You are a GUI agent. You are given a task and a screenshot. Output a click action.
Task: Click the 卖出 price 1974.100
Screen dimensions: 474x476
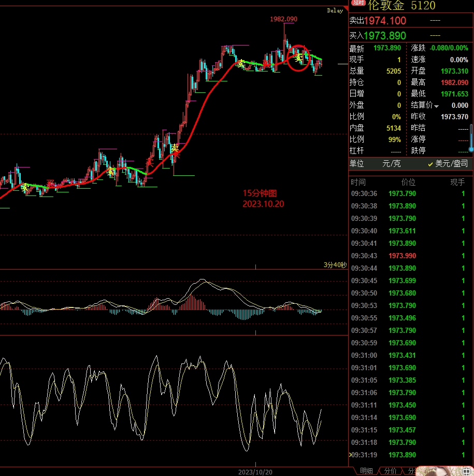pos(385,21)
